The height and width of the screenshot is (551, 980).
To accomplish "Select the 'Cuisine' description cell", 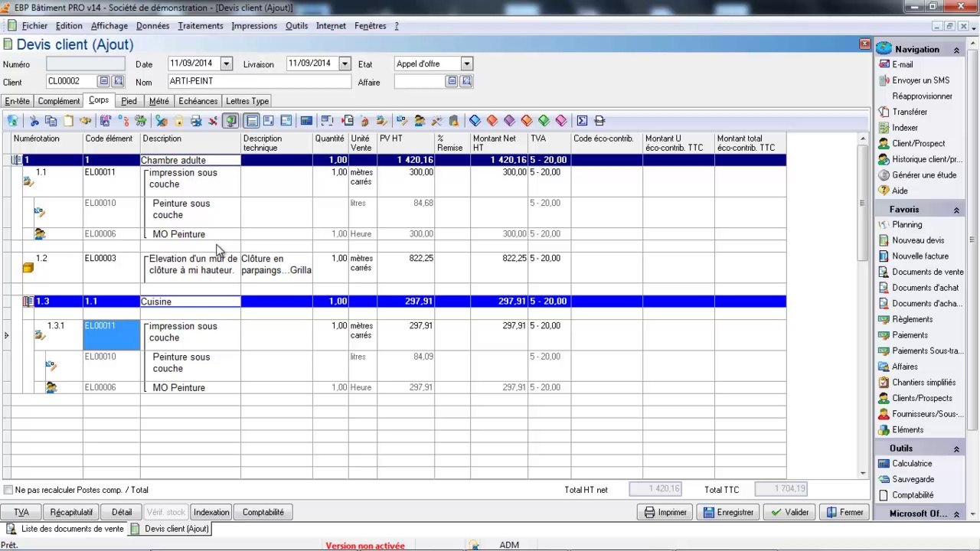I will (x=191, y=302).
